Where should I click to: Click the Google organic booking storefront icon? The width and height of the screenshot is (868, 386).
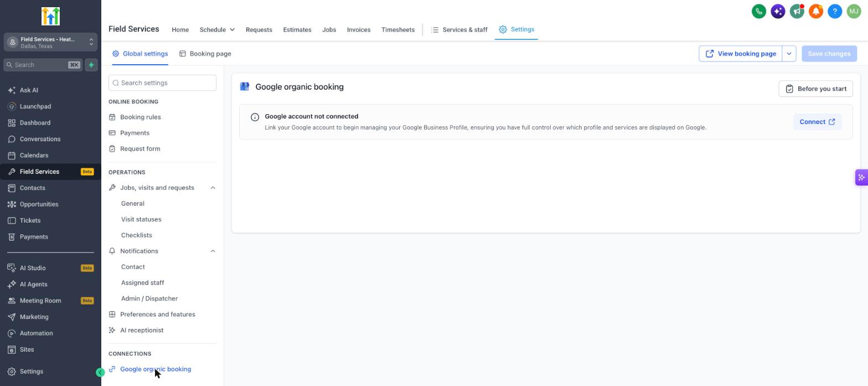pos(245,86)
